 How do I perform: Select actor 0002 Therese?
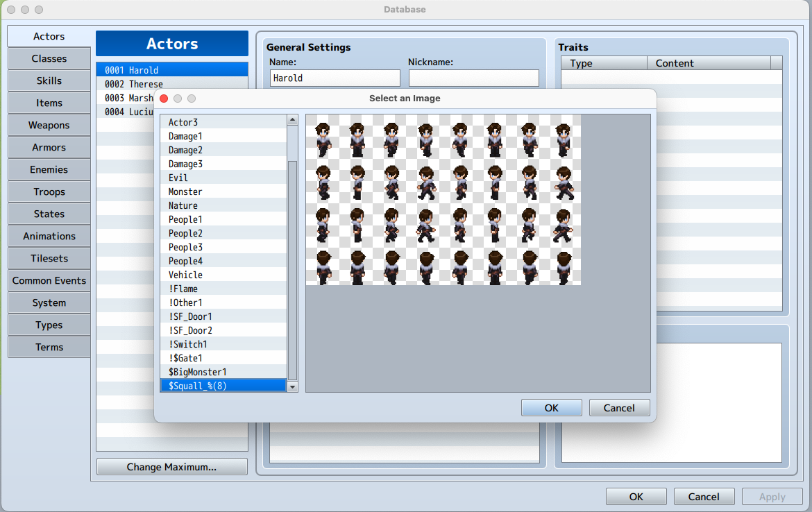[x=172, y=84]
